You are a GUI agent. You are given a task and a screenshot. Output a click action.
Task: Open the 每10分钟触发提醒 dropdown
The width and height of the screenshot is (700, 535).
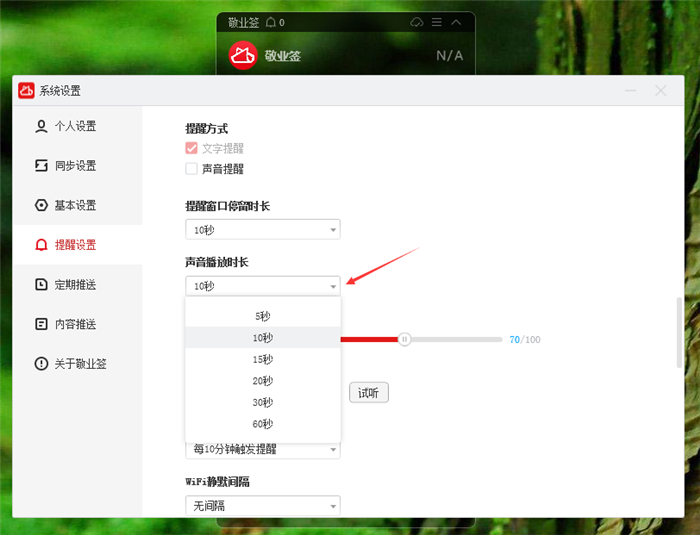pos(263,450)
